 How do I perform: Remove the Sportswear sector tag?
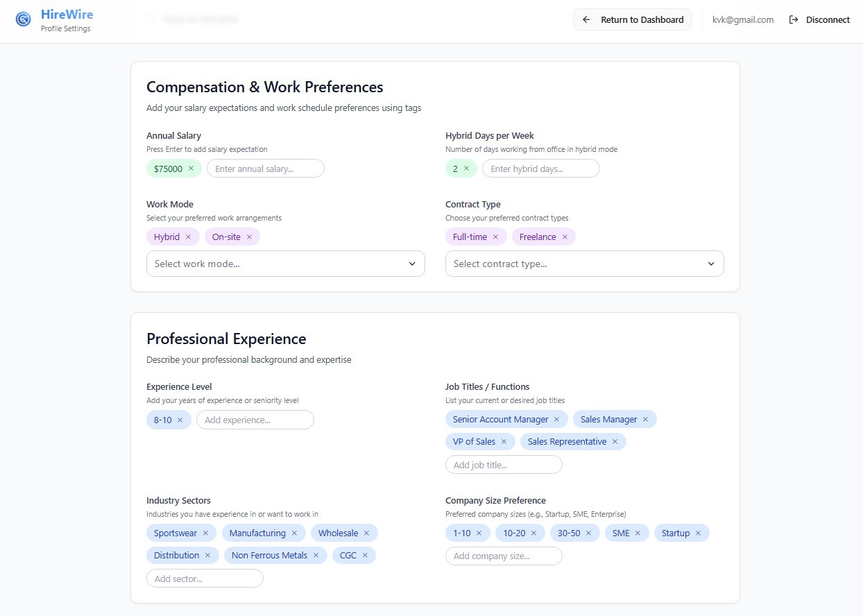[x=205, y=533]
